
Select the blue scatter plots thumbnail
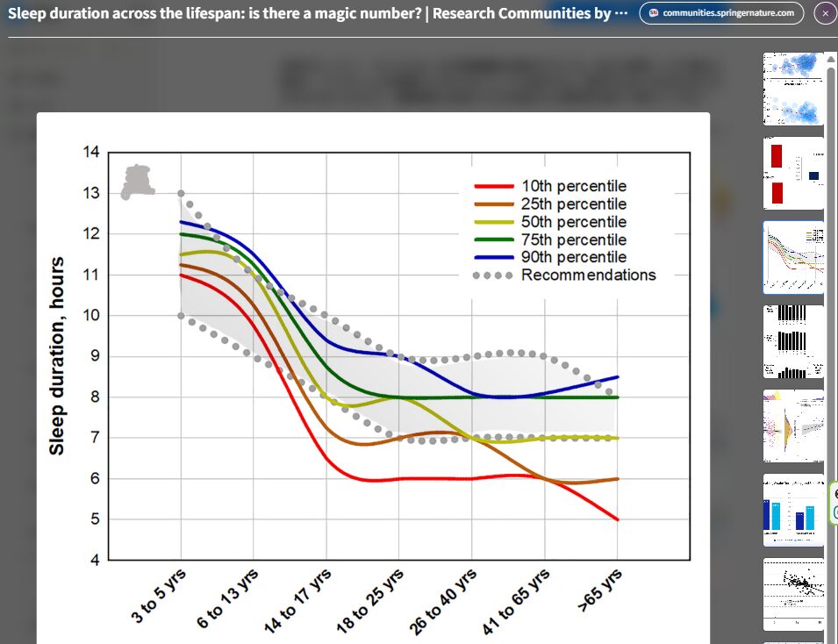(793, 89)
